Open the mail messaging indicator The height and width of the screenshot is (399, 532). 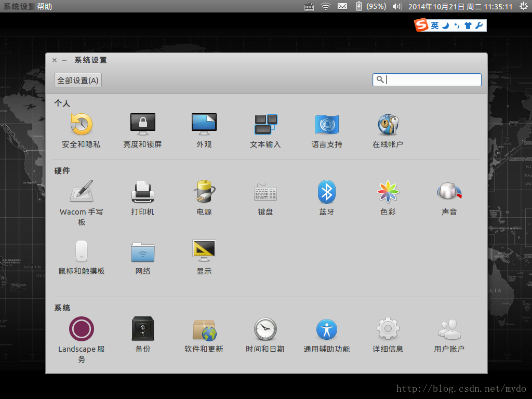(342, 6)
